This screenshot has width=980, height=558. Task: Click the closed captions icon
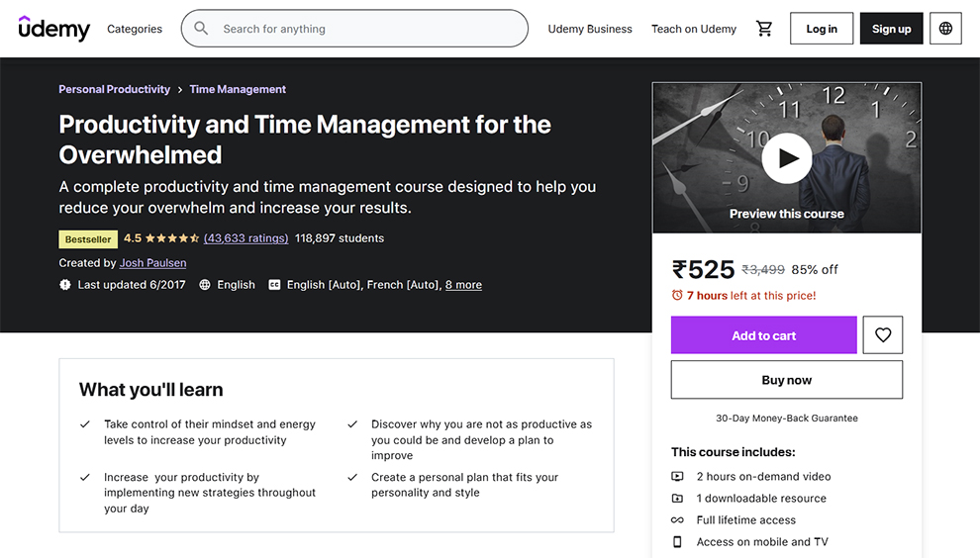point(274,285)
